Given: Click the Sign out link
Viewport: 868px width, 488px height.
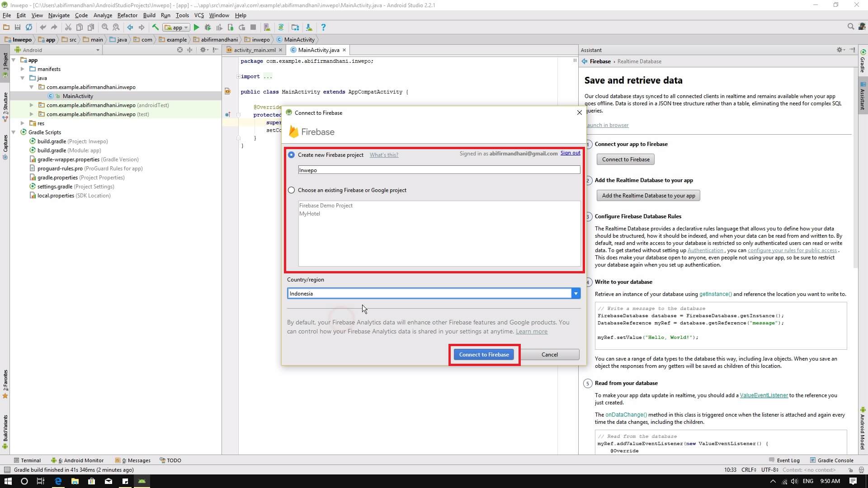Looking at the screenshot, I should click(570, 153).
